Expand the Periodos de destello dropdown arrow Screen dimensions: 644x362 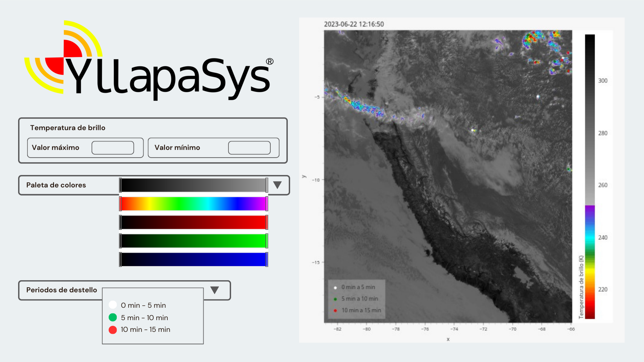215,290
